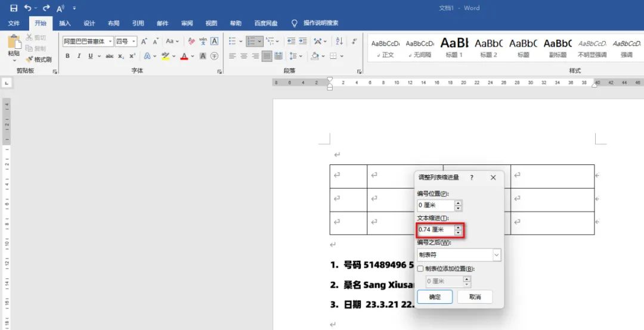644x330 pixels.
Task: Enable the 制表位添加位置 checkbox
Action: 420,269
